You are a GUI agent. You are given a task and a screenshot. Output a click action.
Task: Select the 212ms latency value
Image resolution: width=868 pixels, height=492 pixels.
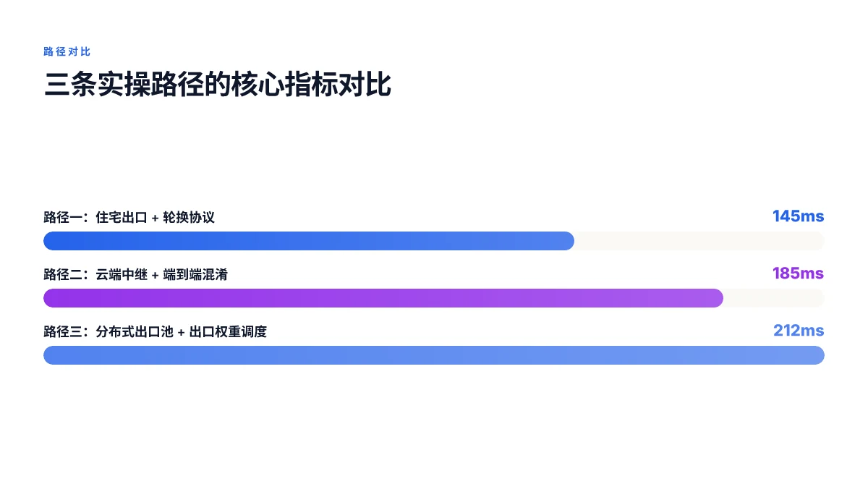799,331
